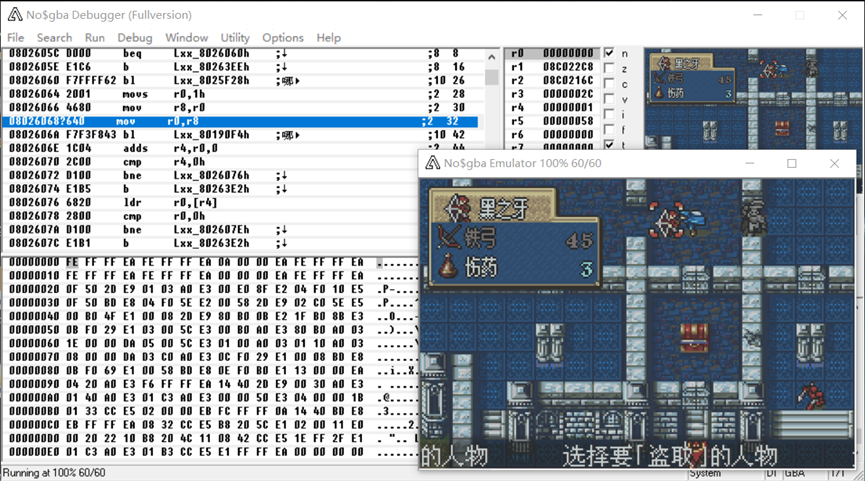Select register r4 value 00000001
Screen dimensions: 865x481
point(568,108)
